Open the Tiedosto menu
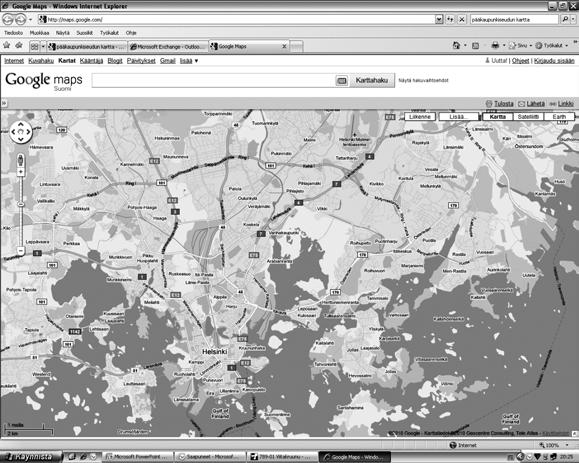Image resolution: width=579 pixels, height=463 pixels. pyautogui.click(x=13, y=33)
